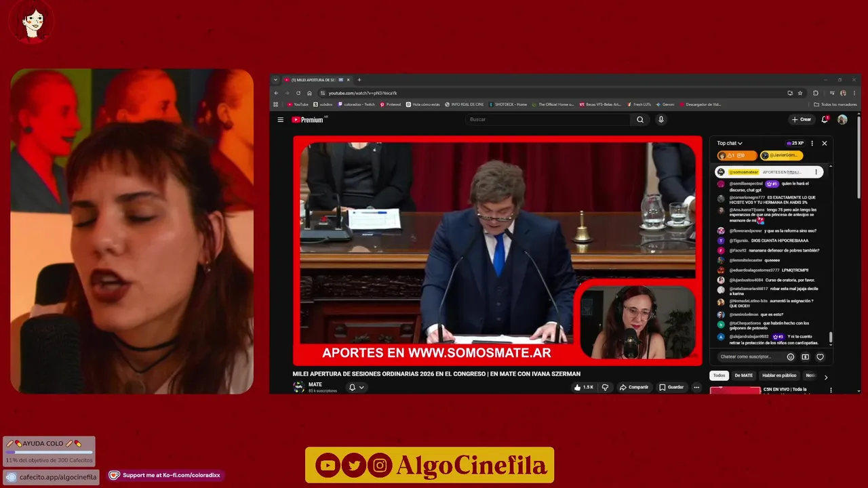
Task: Open the SHOTDECK - Home bookmark
Action: (509, 104)
